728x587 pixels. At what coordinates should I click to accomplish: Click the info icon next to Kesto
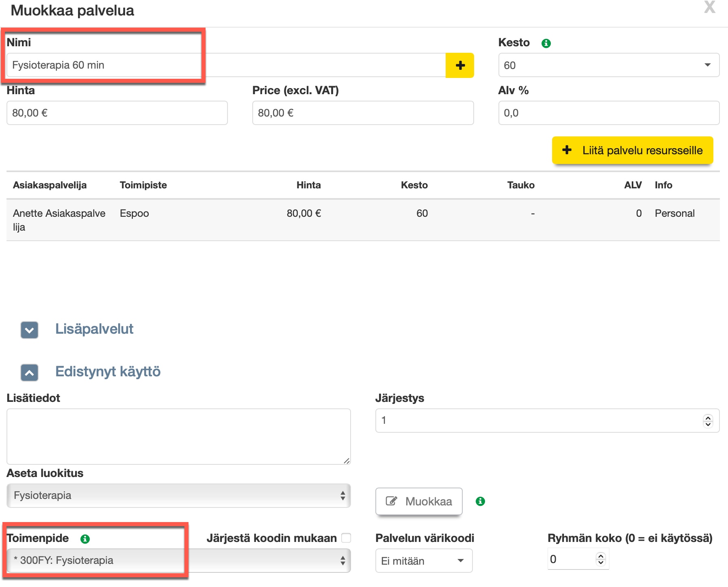[546, 43]
